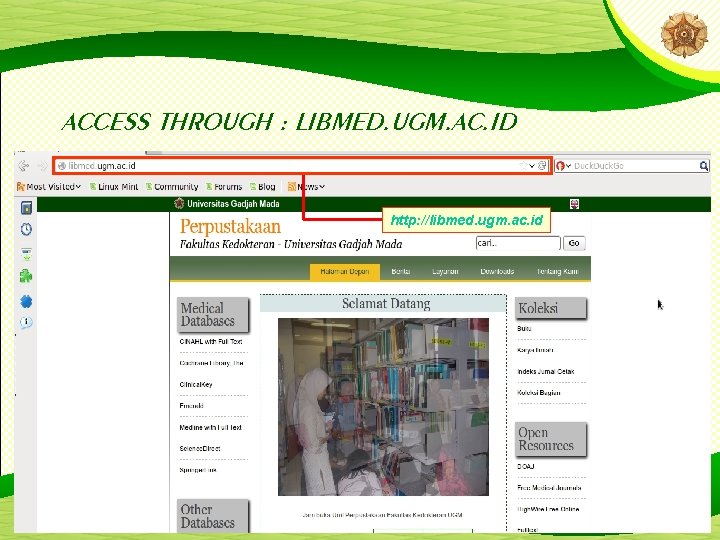The image size is (720, 540).
Task: Select the Layanan tab
Action: click(x=445, y=271)
